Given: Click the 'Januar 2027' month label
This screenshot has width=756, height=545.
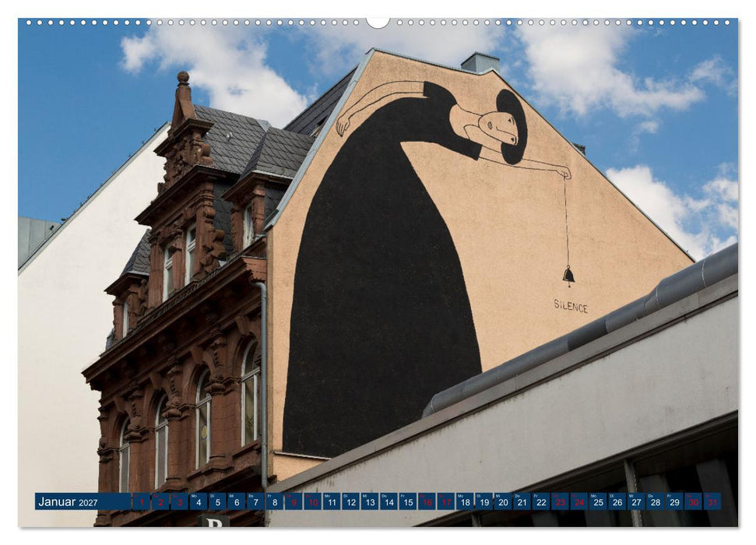Looking at the screenshot, I should tap(68, 501).
